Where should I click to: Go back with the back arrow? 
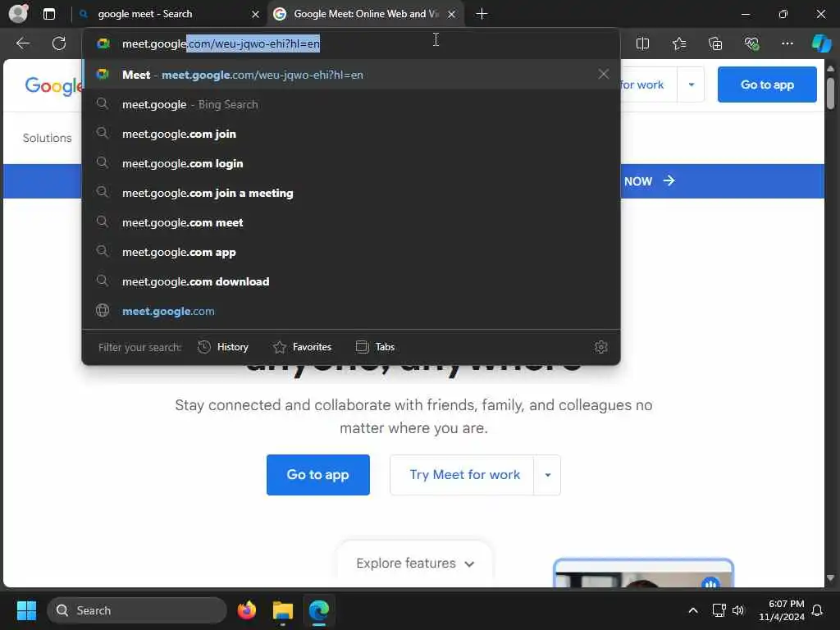pyautogui.click(x=22, y=43)
